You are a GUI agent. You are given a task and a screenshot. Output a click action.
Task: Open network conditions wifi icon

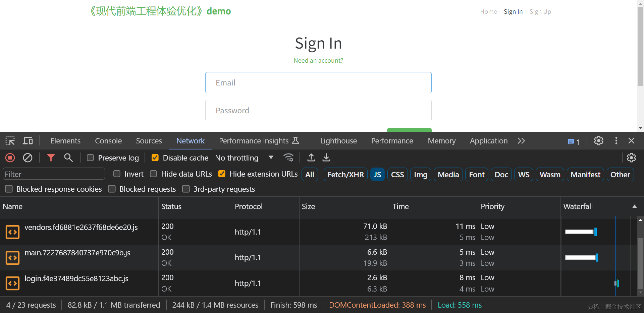[x=288, y=158]
